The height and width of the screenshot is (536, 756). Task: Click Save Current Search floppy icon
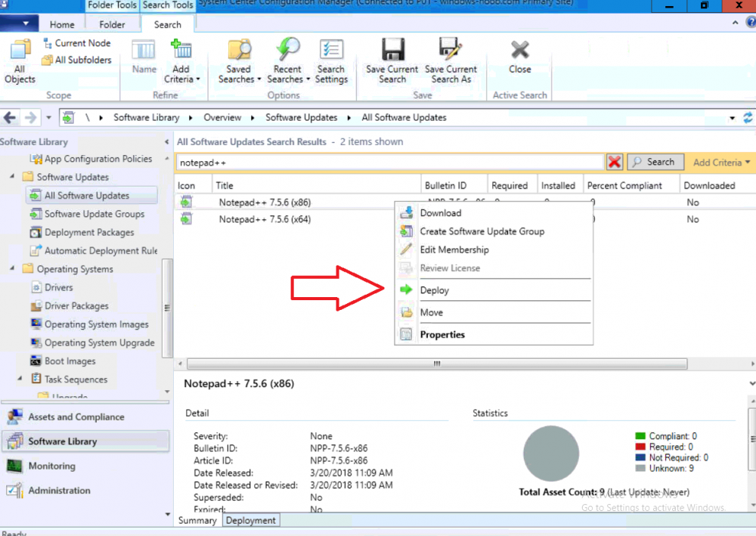(x=392, y=61)
